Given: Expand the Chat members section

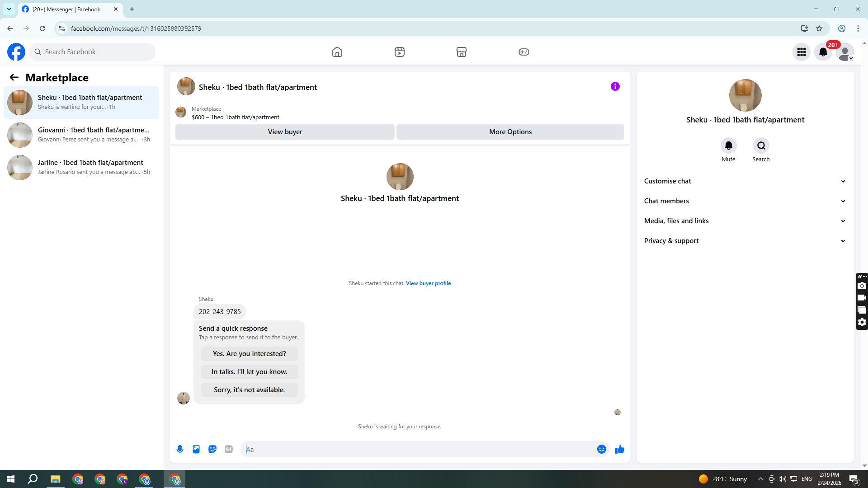Looking at the screenshot, I should pyautogui.click(x=745, y=201).
